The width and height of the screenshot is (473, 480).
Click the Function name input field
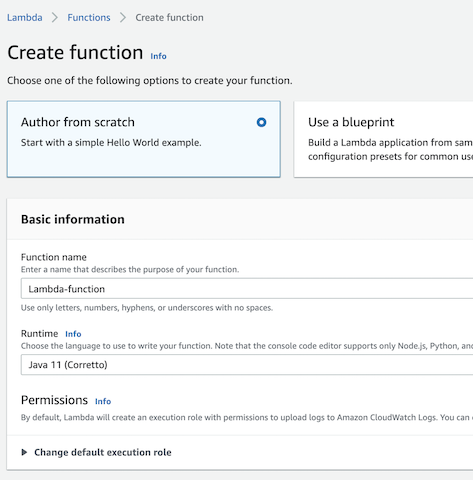pos(247,289)
